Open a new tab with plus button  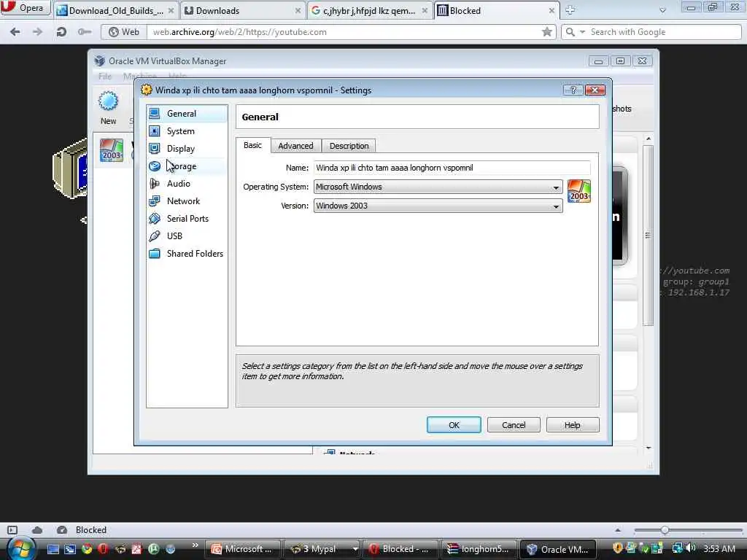point(570,10)
